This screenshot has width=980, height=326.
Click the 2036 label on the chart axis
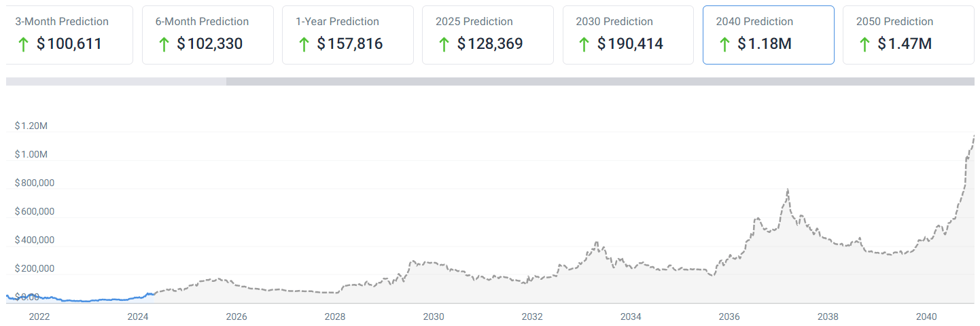729,316
